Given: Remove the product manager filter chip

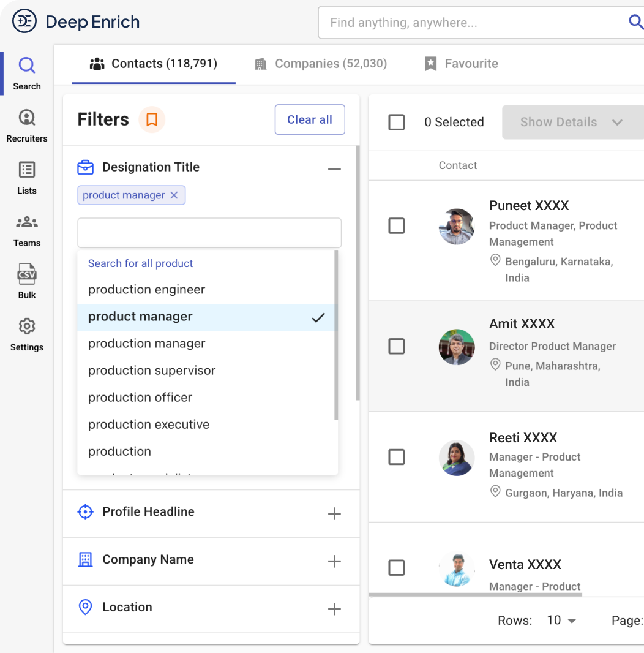Looking at the screenshot, I should tap(174, 195).
